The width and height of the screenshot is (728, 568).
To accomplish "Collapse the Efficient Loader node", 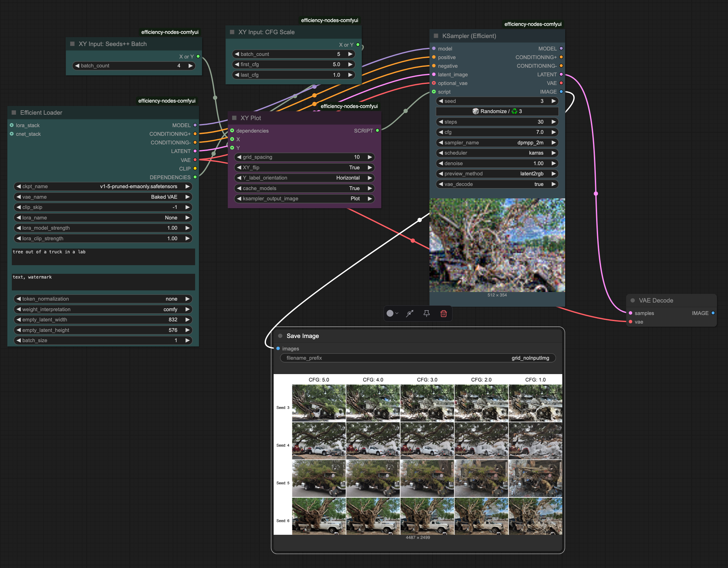I will 14,112.
